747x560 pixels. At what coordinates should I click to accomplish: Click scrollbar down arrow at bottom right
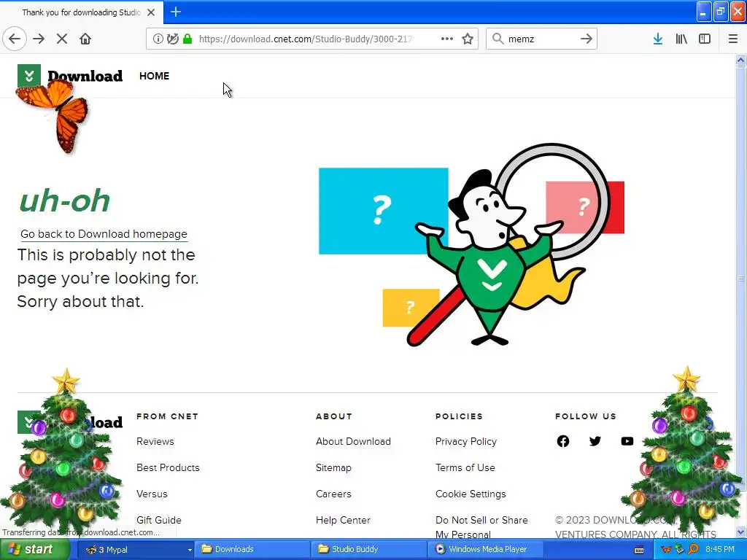[740, 532]
